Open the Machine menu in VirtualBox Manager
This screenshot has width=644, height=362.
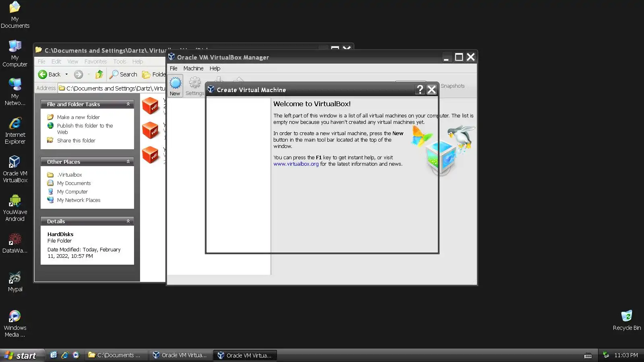coord(193,68)
